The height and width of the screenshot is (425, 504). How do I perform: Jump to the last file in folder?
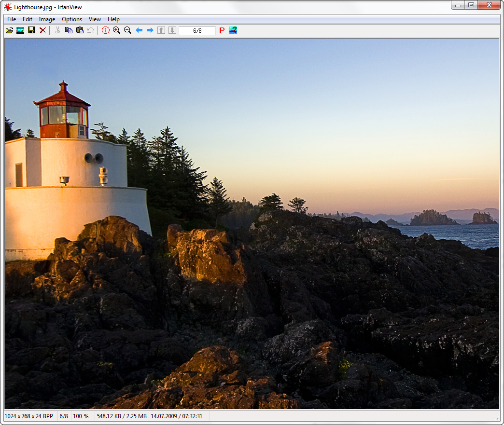pyautogui.click(x=172, y=30)
